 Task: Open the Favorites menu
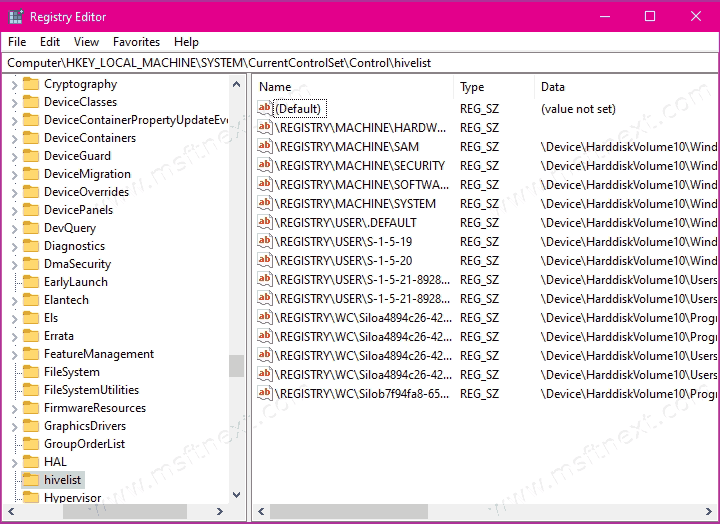136,42
